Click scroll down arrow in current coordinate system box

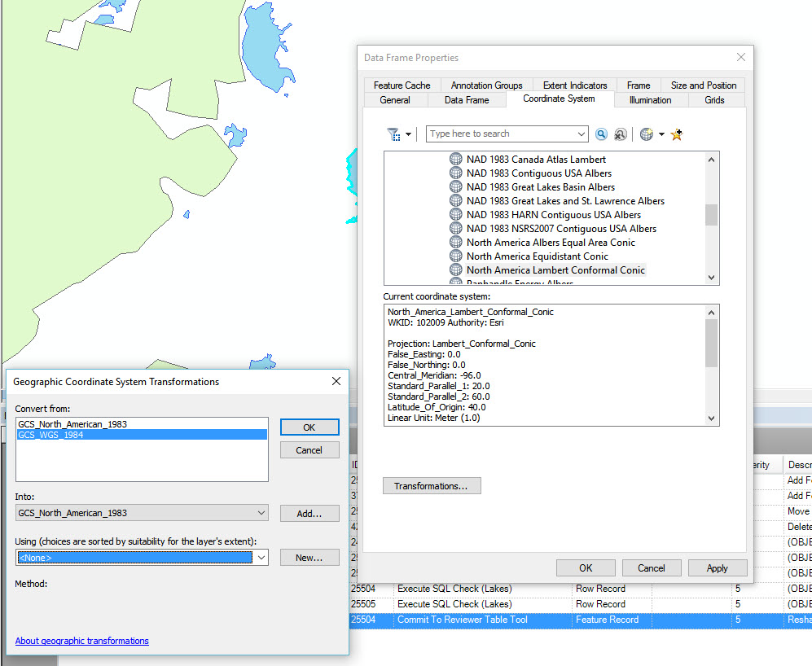pos(712,418)
